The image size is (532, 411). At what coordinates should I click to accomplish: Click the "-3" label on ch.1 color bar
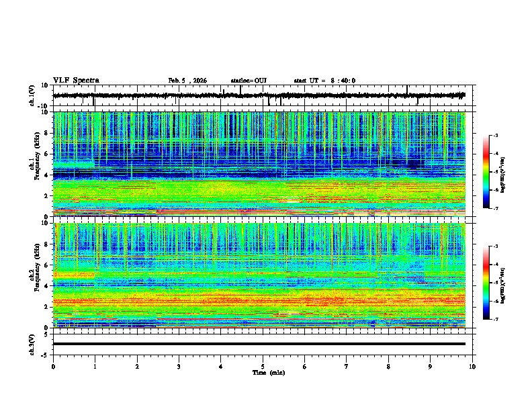point(496,136)
